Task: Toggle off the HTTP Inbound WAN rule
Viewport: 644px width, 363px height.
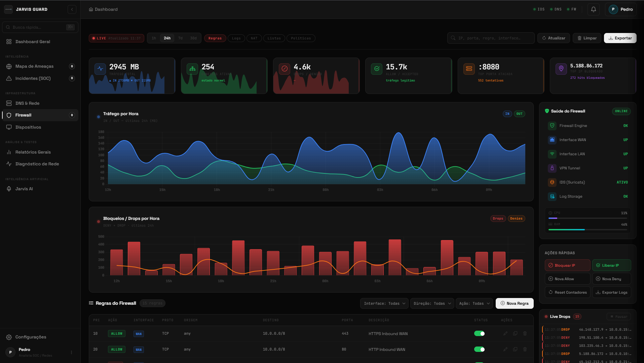Action: click(x=479, y=349)
